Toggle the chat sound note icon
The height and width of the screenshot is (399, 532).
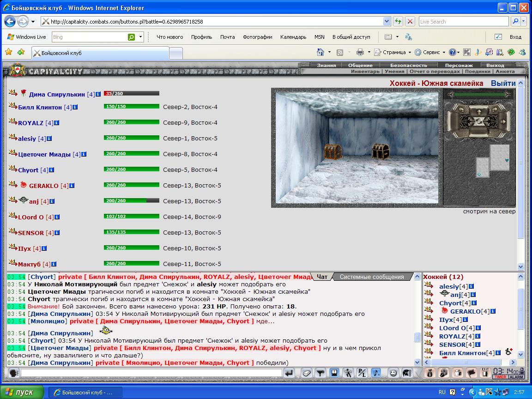click(x=376, y=373)
